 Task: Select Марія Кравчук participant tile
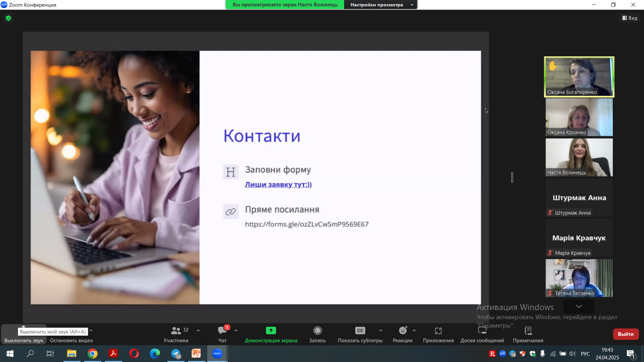[x=579, y=238]
